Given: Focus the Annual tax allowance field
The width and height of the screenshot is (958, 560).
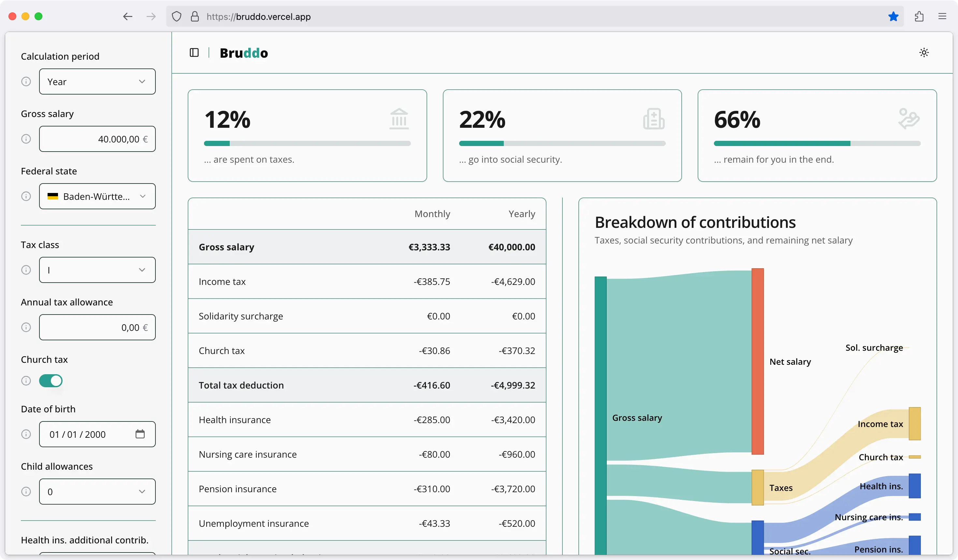Looking at the screenshot, I should tap(97, 327).
